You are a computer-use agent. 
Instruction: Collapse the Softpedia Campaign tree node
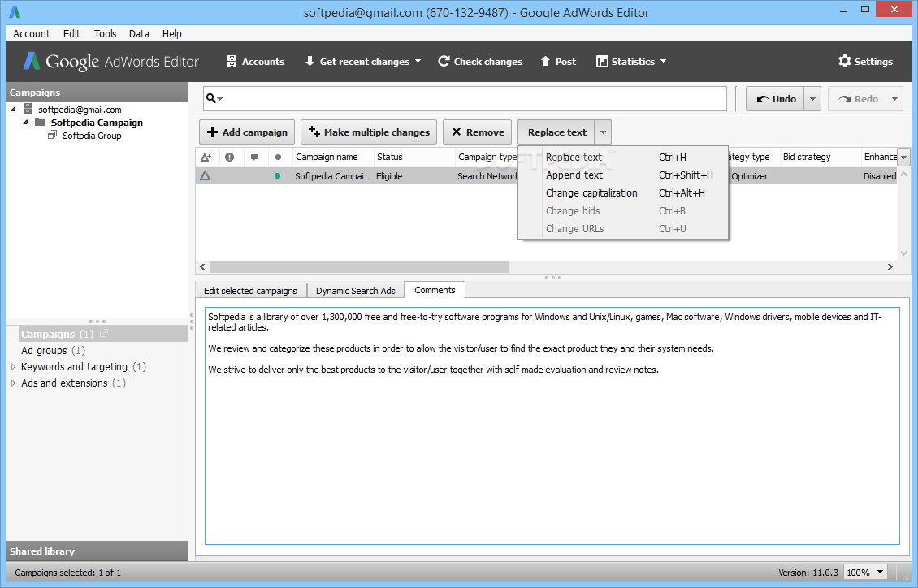(x=26, y=123)
